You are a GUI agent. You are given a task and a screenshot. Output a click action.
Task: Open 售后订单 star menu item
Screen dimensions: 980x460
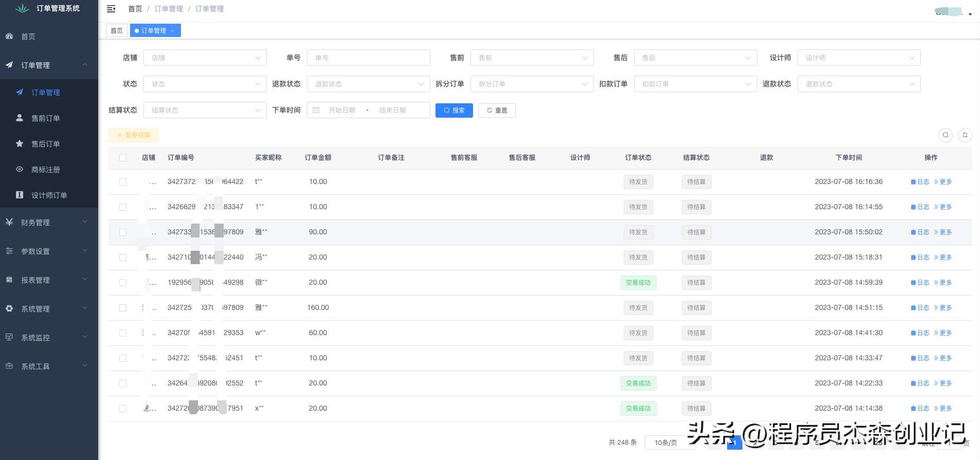point(49,144)
